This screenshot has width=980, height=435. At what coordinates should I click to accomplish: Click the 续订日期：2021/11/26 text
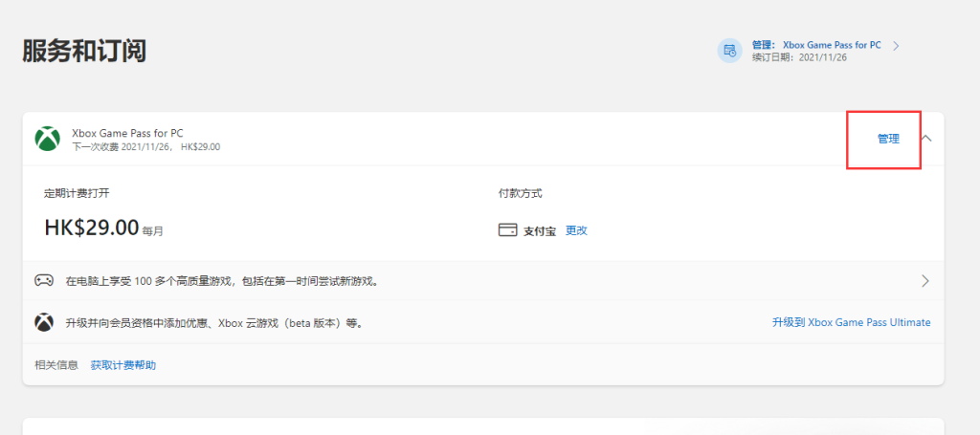[x=799, y=57]
